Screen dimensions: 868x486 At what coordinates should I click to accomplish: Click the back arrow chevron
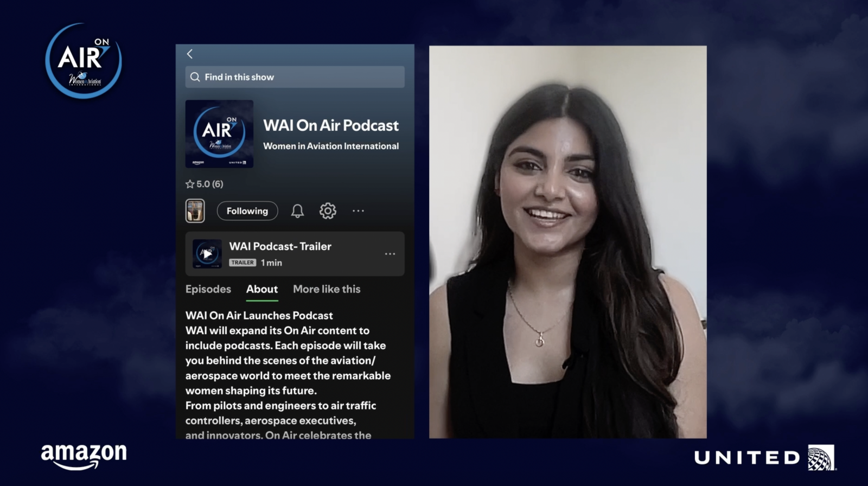click(x=190, y=54)
